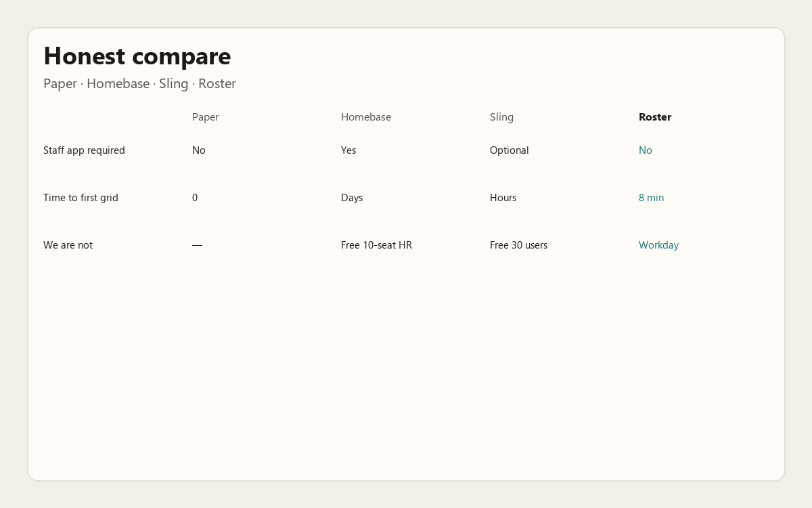Click the '8 min' value under Roster
This screenshot has width=812, height=508.
point(651,198)
